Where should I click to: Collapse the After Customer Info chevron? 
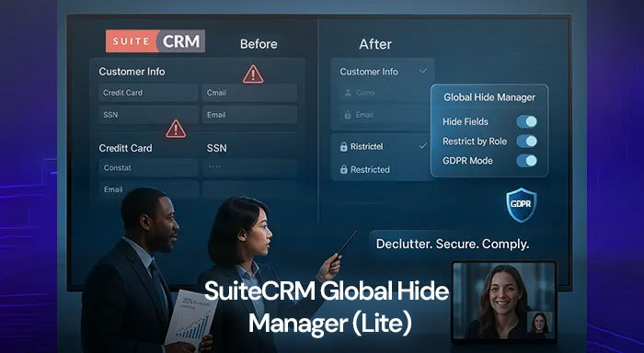(x=422, y=71)
